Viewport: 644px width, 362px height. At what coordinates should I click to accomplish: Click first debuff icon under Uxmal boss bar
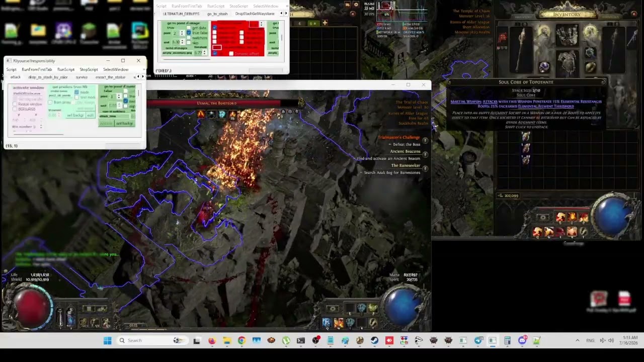click(201, 115)
